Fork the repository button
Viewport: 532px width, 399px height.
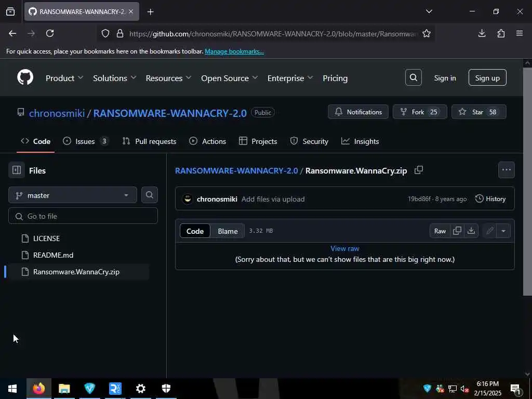(420, 112)
